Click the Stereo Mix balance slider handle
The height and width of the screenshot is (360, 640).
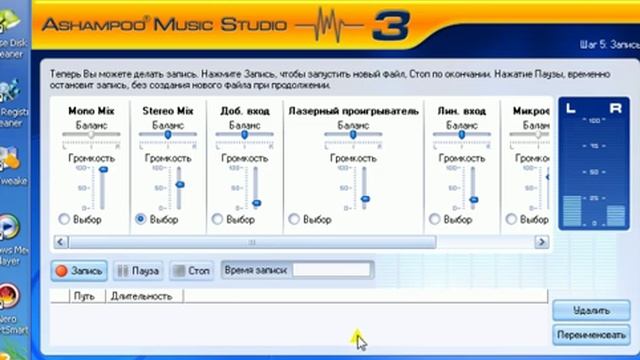point(168,134)
